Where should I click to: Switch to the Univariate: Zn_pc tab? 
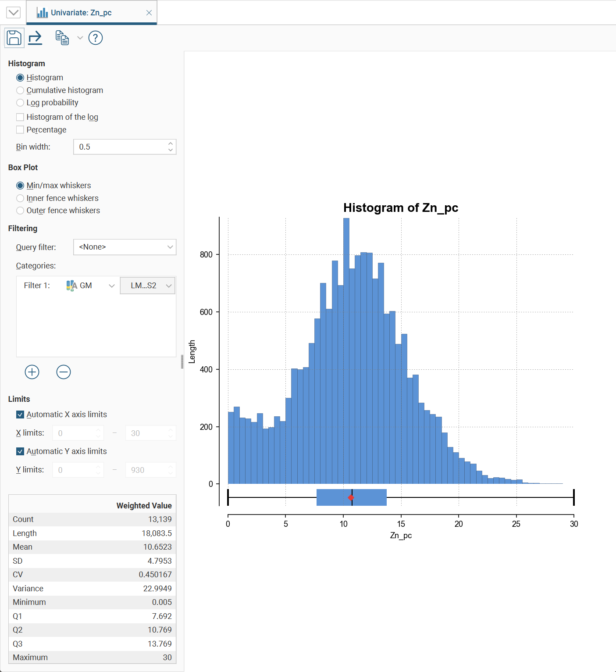(81, 13)
